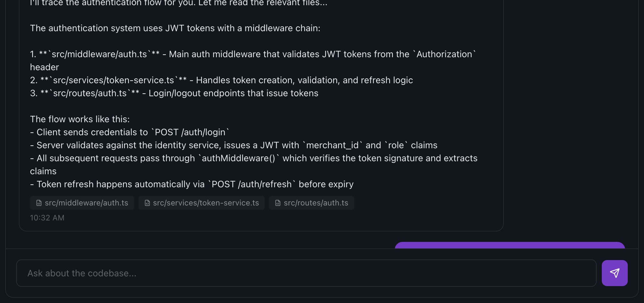This screenshot has height=303, width=644.
Task: Click the authMiddleware() inline code text
Action: point(239,158)
